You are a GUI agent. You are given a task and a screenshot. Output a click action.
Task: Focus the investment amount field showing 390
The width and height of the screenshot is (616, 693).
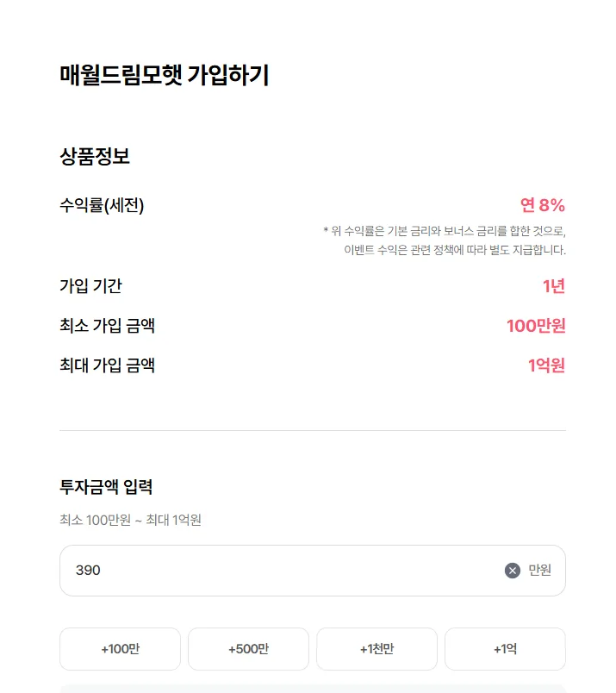coord(313,571)
